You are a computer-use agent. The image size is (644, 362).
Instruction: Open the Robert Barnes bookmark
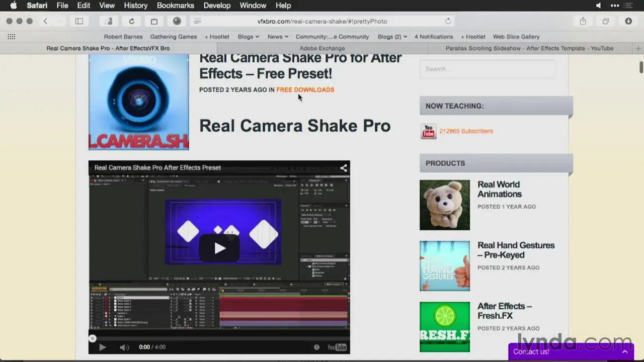[123, 37]
